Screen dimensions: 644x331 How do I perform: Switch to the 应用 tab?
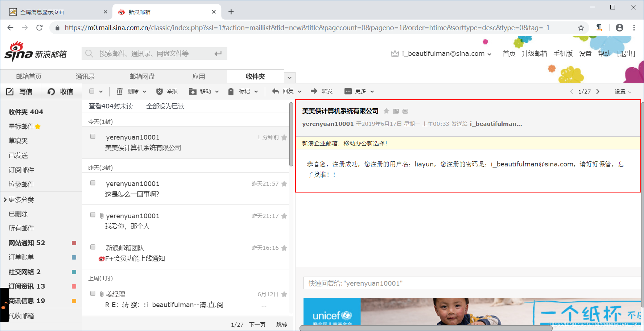pos(199,76)
